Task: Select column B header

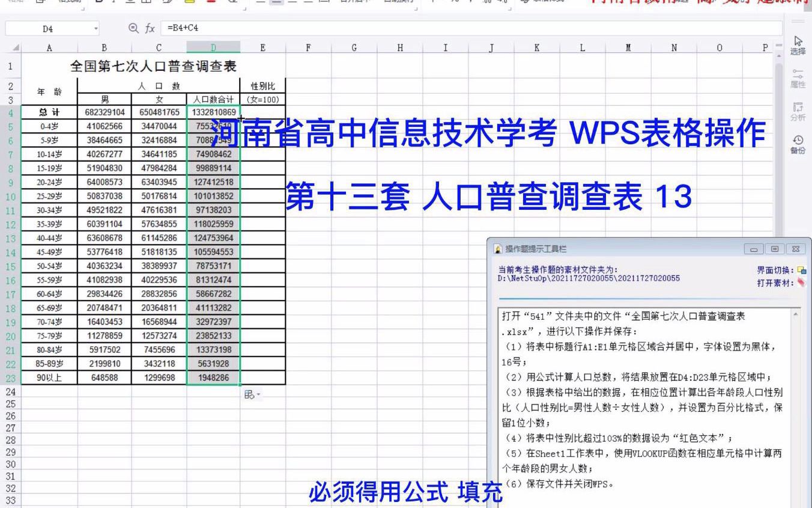Action: pos(105,48)
